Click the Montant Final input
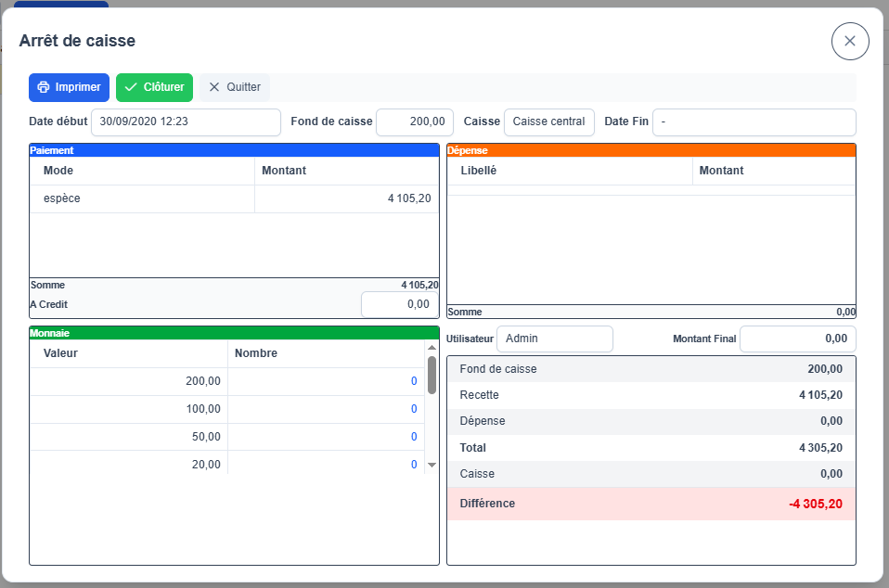This screenshot has width=889, height=588. [797, 339]
